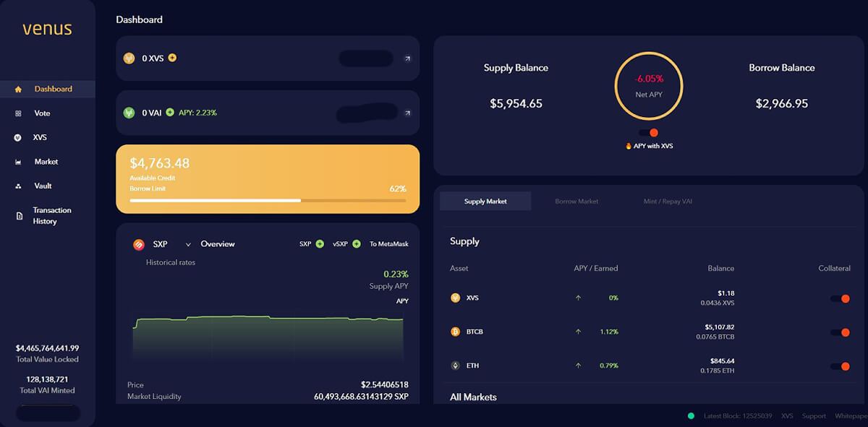This screenshot has width=868, height=427.
Task: Click the Net APY circular gauge
Action: point(649,86)
